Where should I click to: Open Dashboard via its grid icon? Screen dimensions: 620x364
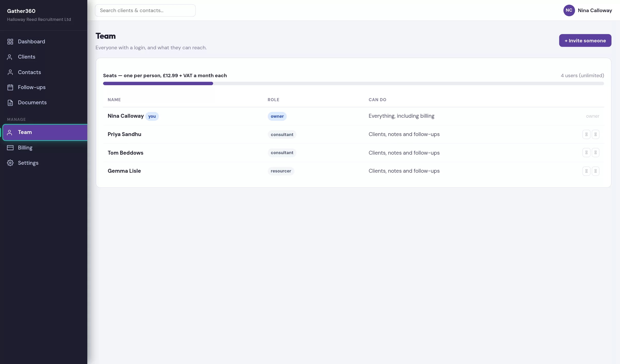click(10, 42)
